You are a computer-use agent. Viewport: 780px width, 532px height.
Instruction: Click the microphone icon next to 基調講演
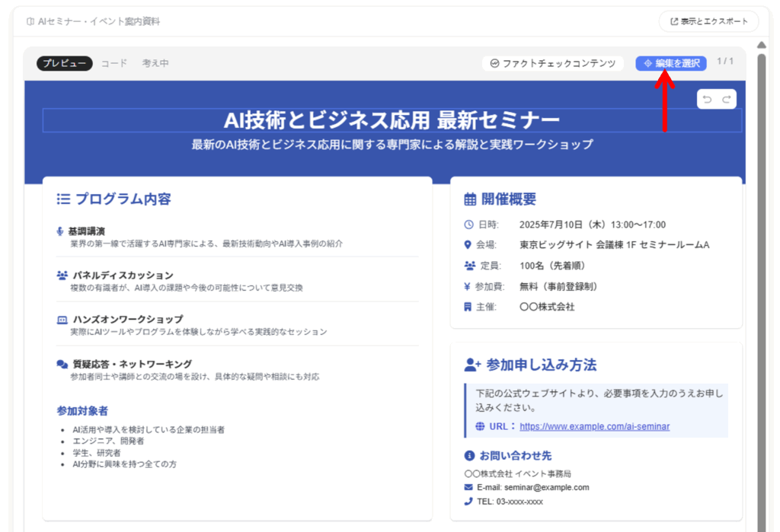coord(60,231)
